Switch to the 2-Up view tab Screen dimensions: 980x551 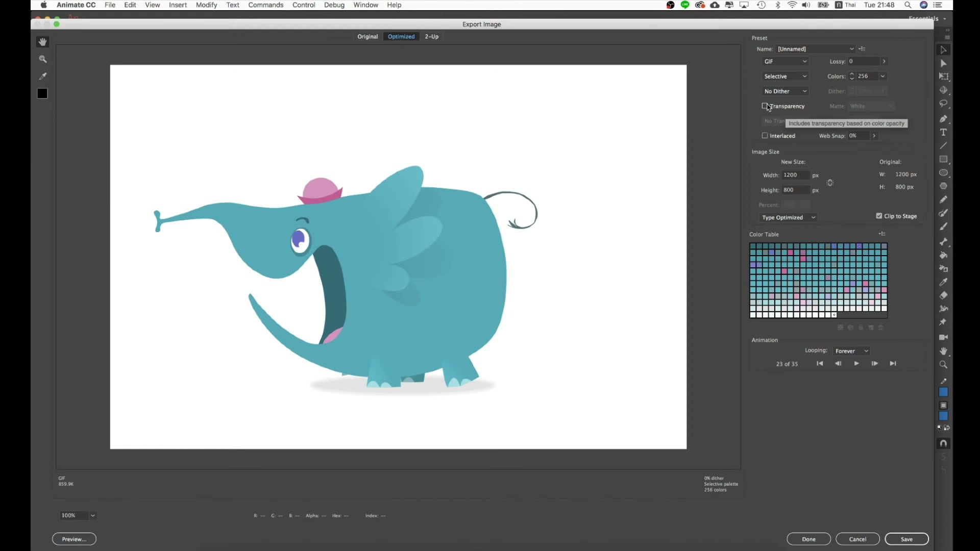pyautogui.click(x=432, y=37)
